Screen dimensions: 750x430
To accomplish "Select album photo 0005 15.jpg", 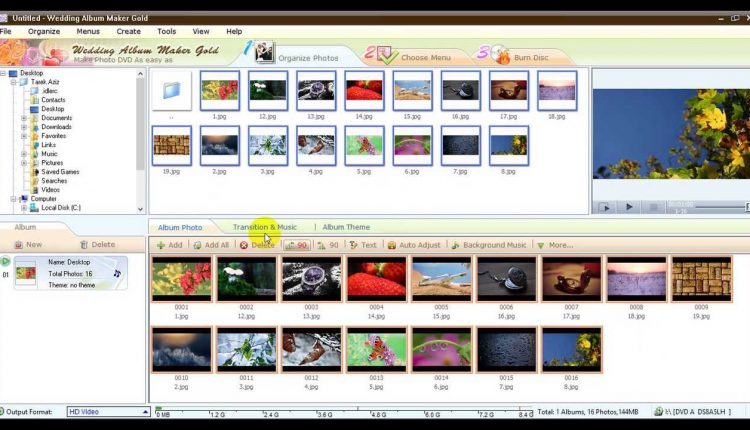I will pyautogui.click(x=441, y=279).
